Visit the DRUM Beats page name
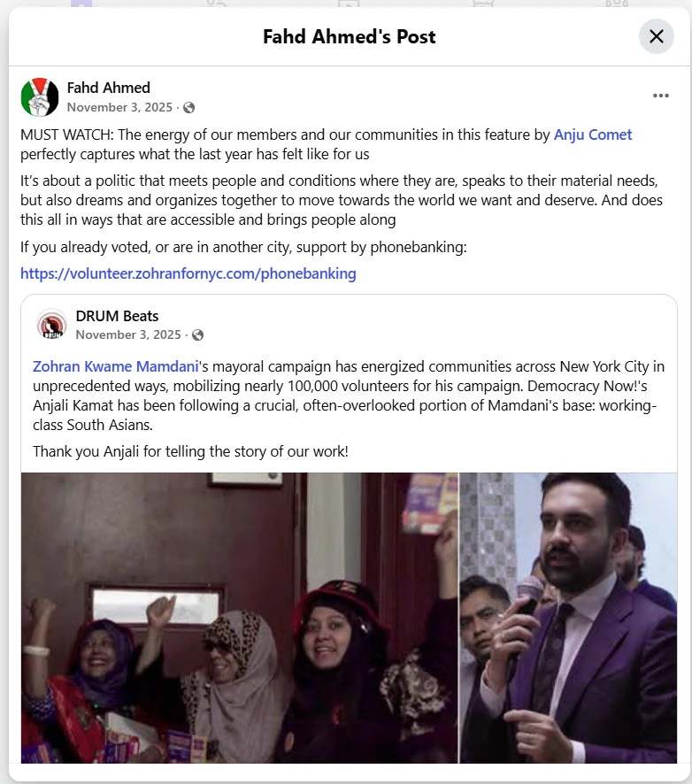This screenshot has width=692, height=784. coord(117,316)
